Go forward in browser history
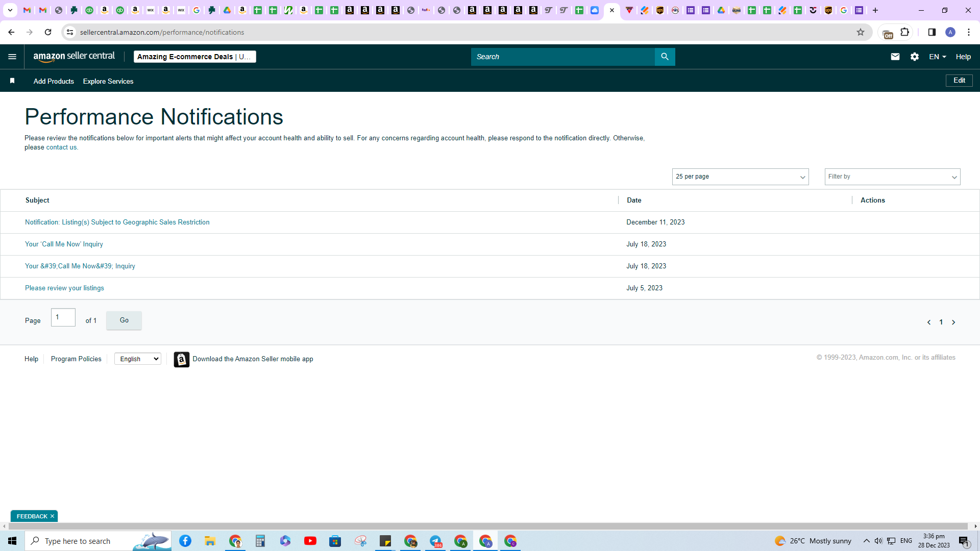 pyautogui.click(x=30, y=32)
